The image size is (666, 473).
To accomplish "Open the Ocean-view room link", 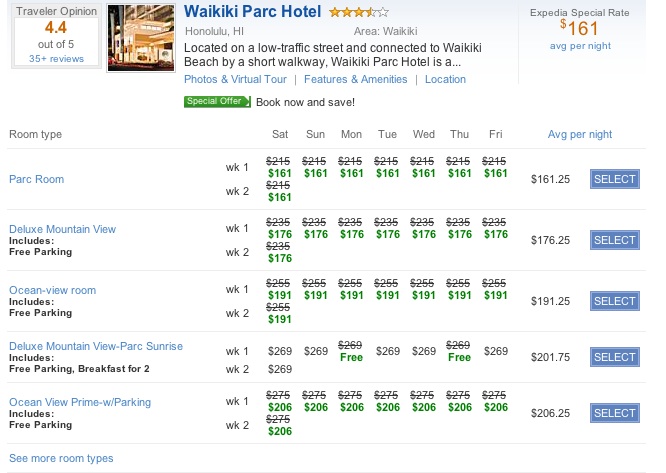I will point(53,290).
